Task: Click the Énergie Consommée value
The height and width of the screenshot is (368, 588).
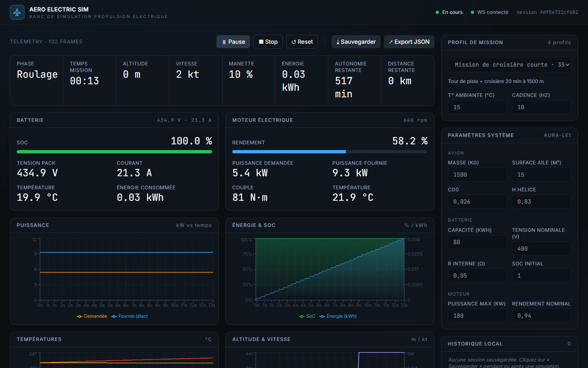Action: pos(140,197)
